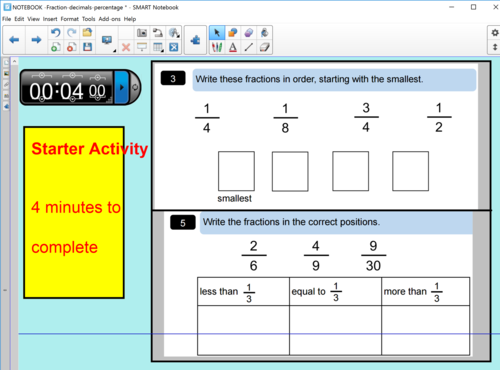Undo the last action
The height and width of the screenshot is (370, 500).
(x=55, y=33)
